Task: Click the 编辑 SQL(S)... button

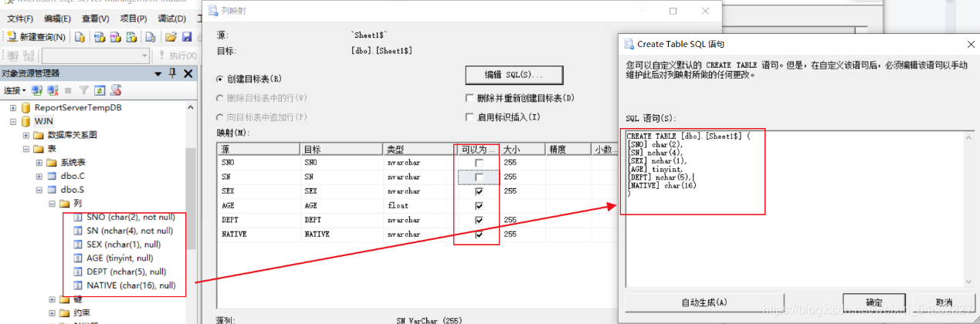Action: click(x=514, y=75)
